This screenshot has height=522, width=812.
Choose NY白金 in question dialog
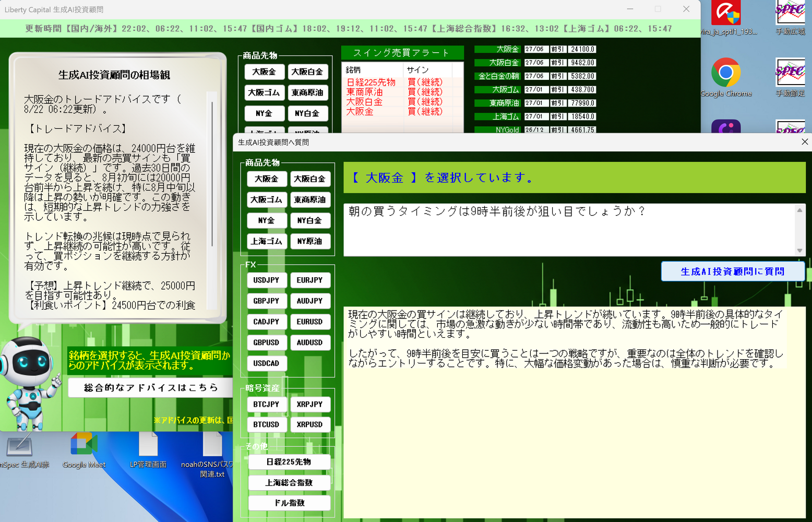309,221
